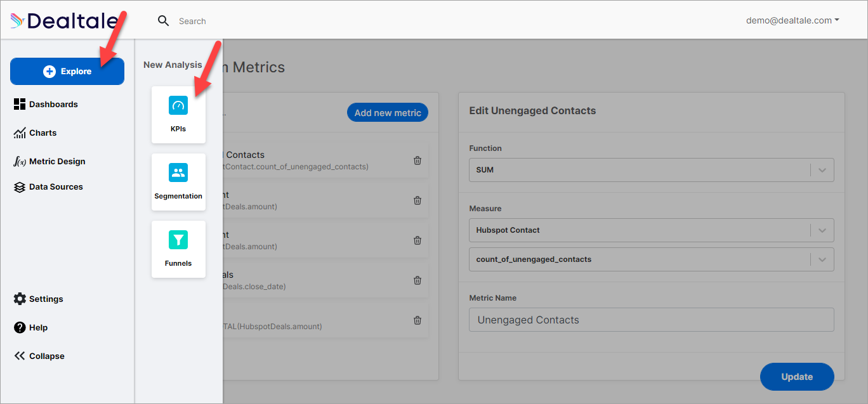Delete the Unengaged Contacts metric
The width and height of the screenshot is (868, 404).
tap(418, 160)
